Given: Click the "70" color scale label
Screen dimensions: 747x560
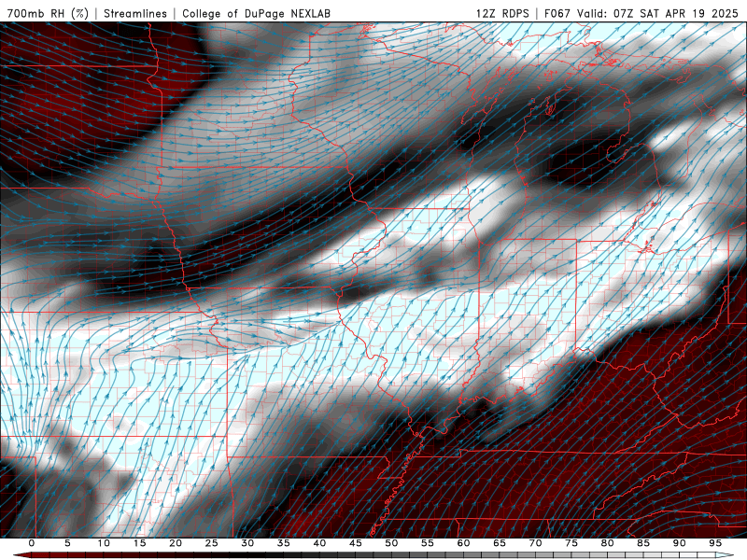Looking at the screenshot, I should coord(535,543).
